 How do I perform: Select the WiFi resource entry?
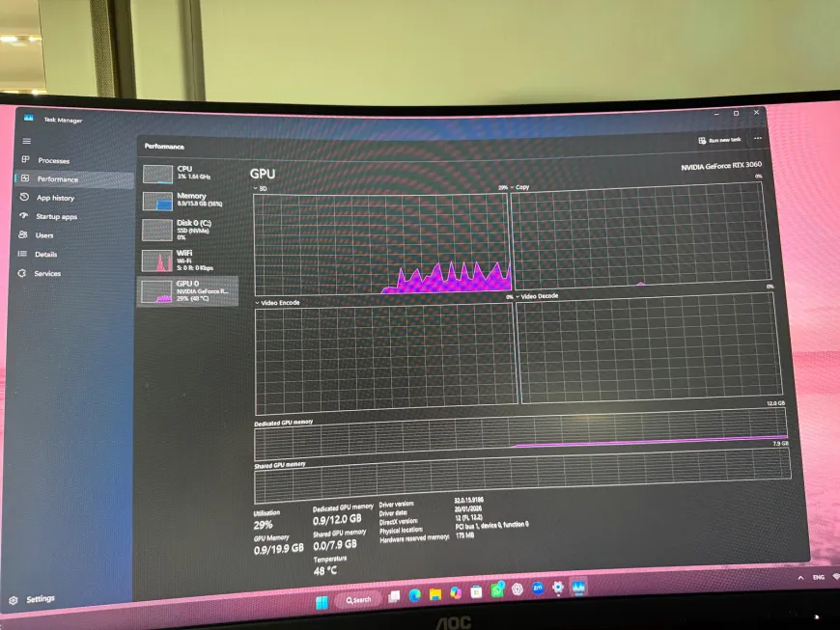pyautogui.click(x=188, y=260)
